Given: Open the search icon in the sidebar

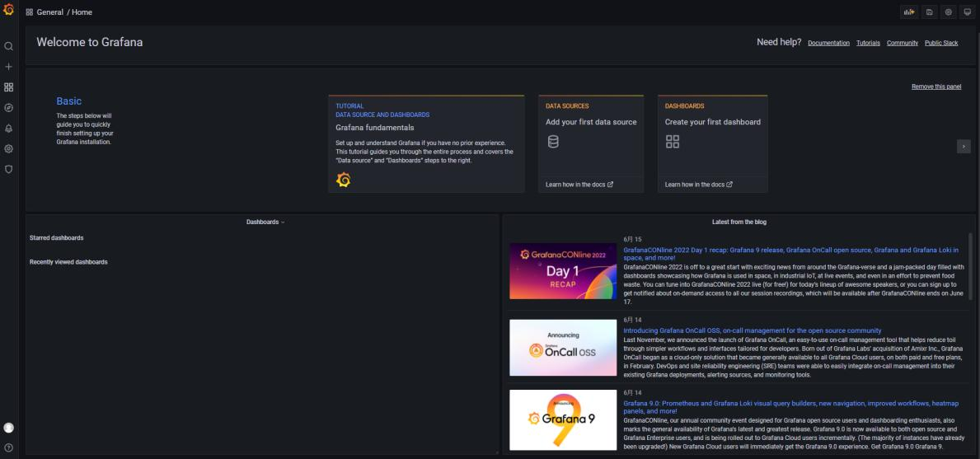Looking at the screenshot, I should click(x=9, y=46).
